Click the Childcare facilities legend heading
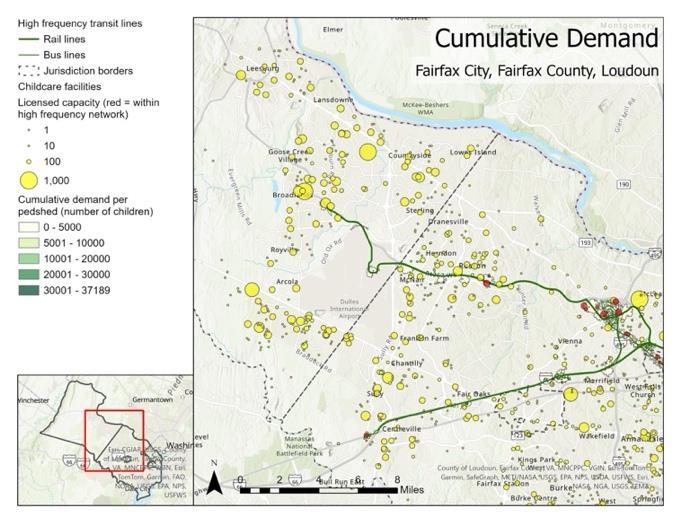 [x=60, y=87]
